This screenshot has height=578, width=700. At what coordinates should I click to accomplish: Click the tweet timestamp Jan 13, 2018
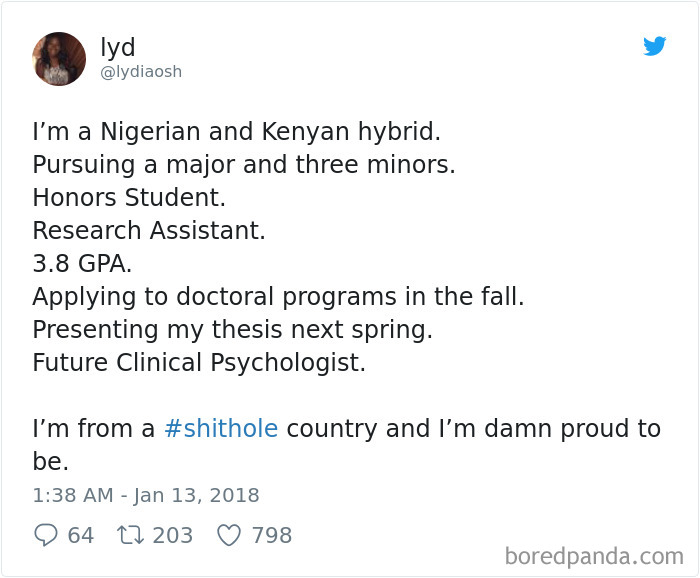(x=146, y=495)
